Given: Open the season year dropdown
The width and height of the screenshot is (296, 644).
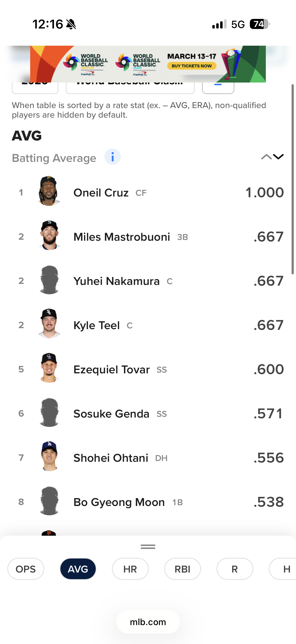Looking at the screenshot, I should point(35,87).
